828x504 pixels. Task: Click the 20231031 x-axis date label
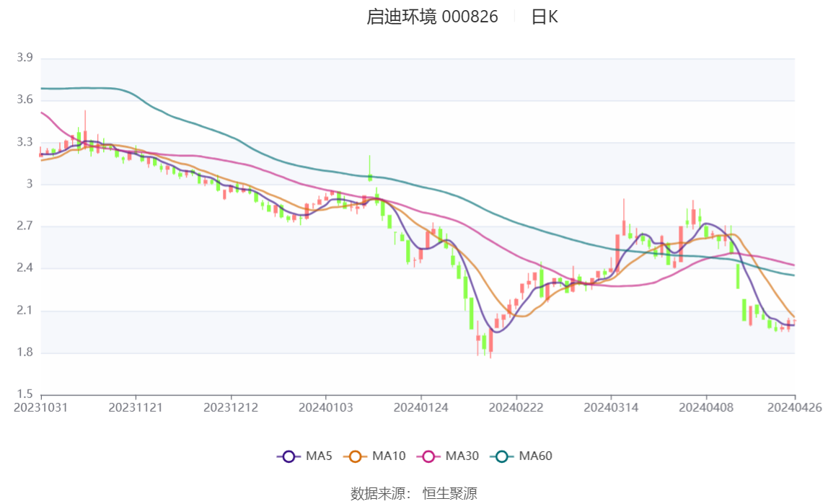click(x=40, y=408)
